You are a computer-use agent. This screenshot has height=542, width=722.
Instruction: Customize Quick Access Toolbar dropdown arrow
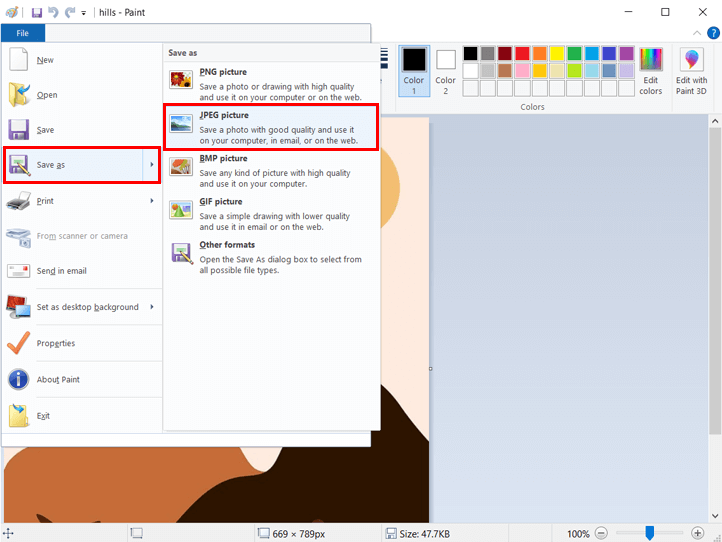pos(84,13)
